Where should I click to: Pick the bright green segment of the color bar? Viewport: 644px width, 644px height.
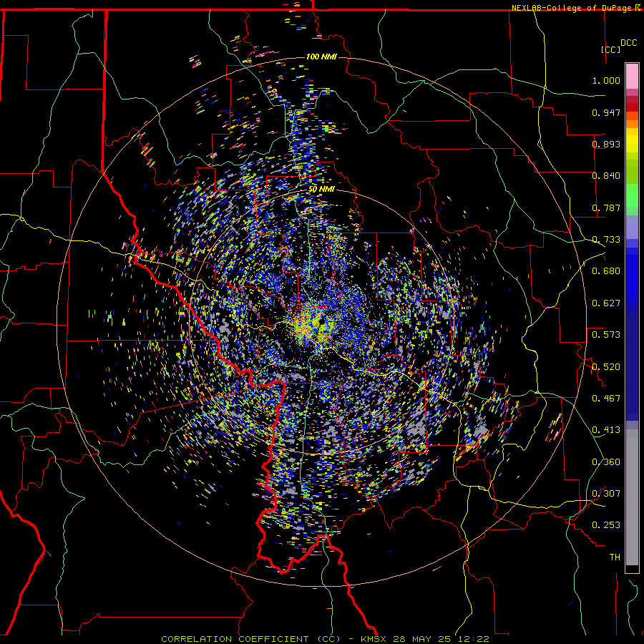pos(632,195)
